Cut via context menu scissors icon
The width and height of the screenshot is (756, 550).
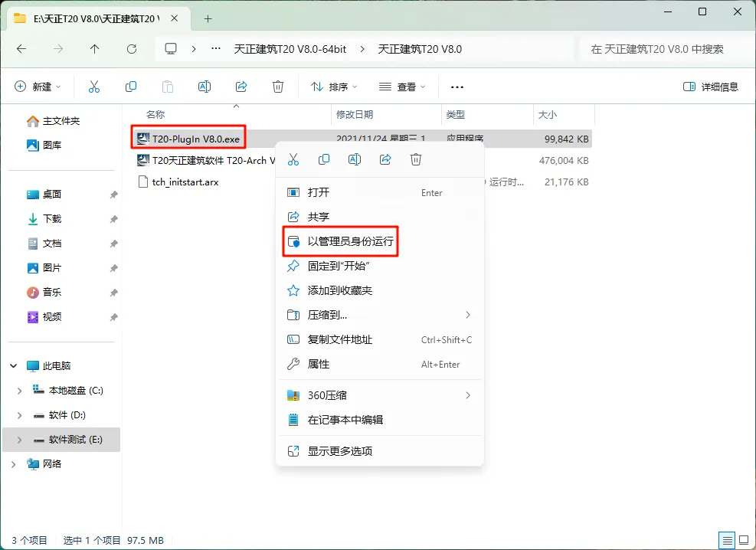(293, 159)
